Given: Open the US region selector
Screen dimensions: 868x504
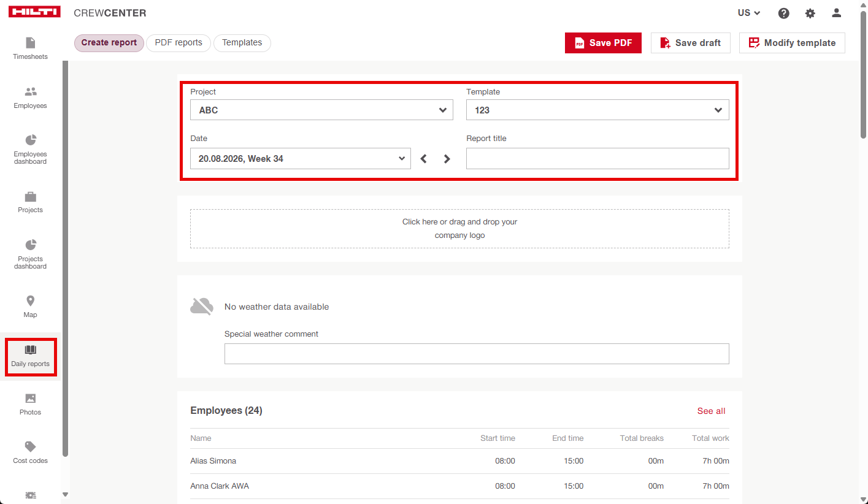Looking at the screenshot, I should click(x=748, y=13).
